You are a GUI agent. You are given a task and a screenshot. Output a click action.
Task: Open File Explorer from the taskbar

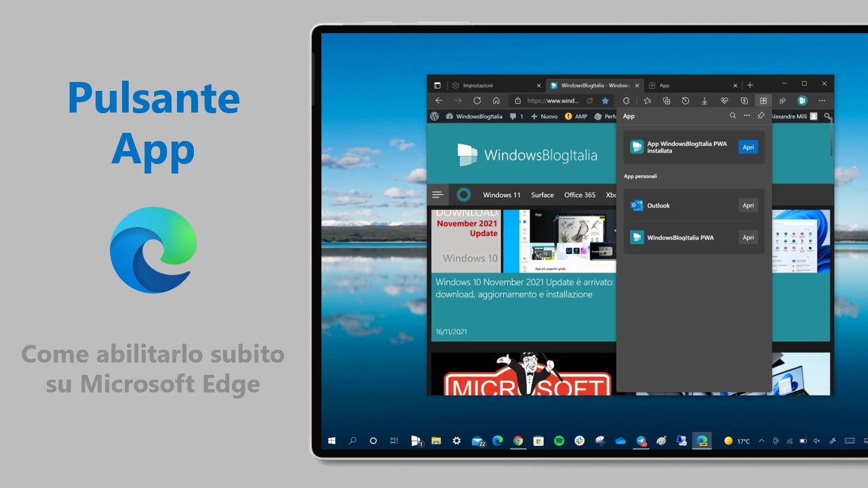(x=436, y=441)
